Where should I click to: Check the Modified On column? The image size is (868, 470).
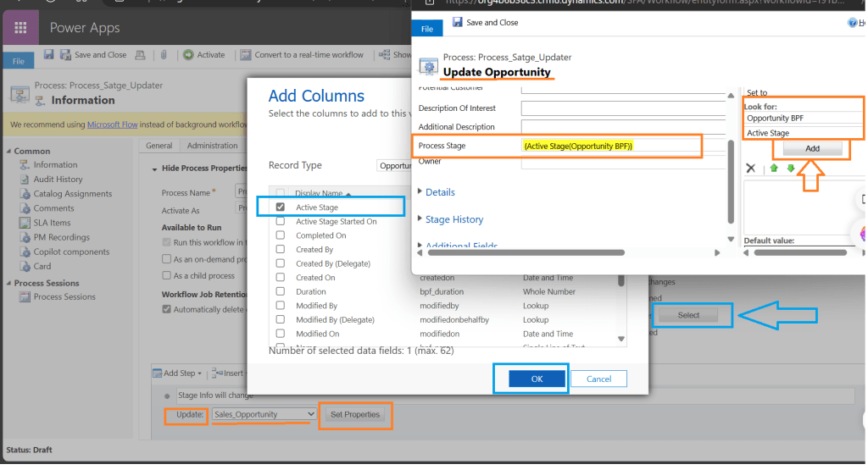tap(280, 334)
